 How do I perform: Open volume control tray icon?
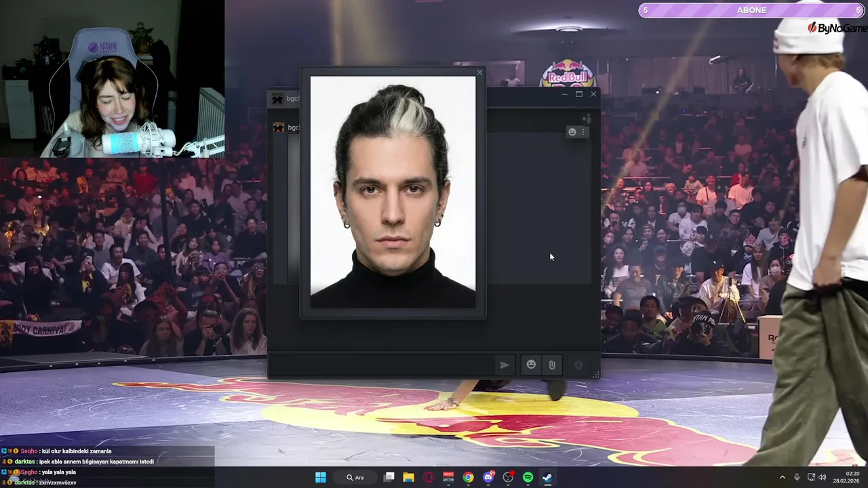click(822, 477)
